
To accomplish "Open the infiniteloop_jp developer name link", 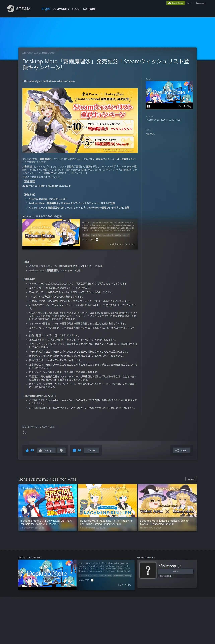I will [169, 566].
